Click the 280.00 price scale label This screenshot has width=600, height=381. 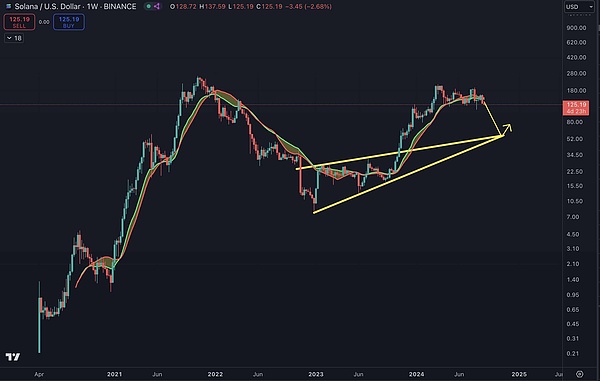[x=576, y=73]
